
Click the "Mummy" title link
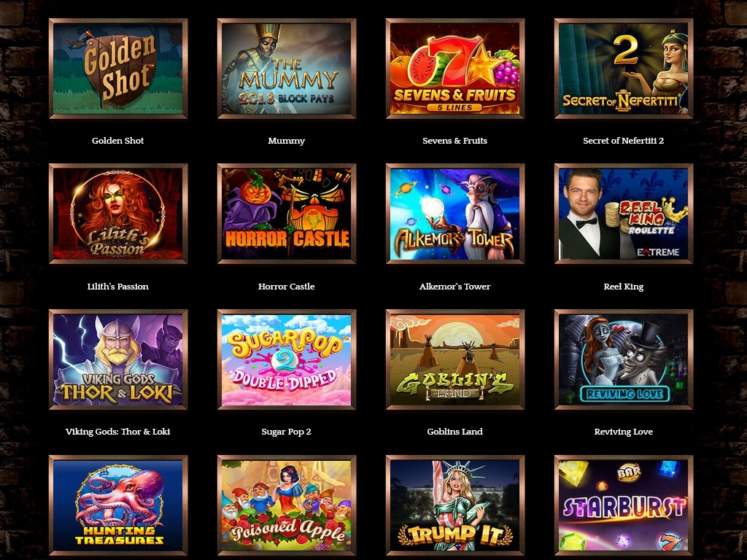click(x=286, y=141)
